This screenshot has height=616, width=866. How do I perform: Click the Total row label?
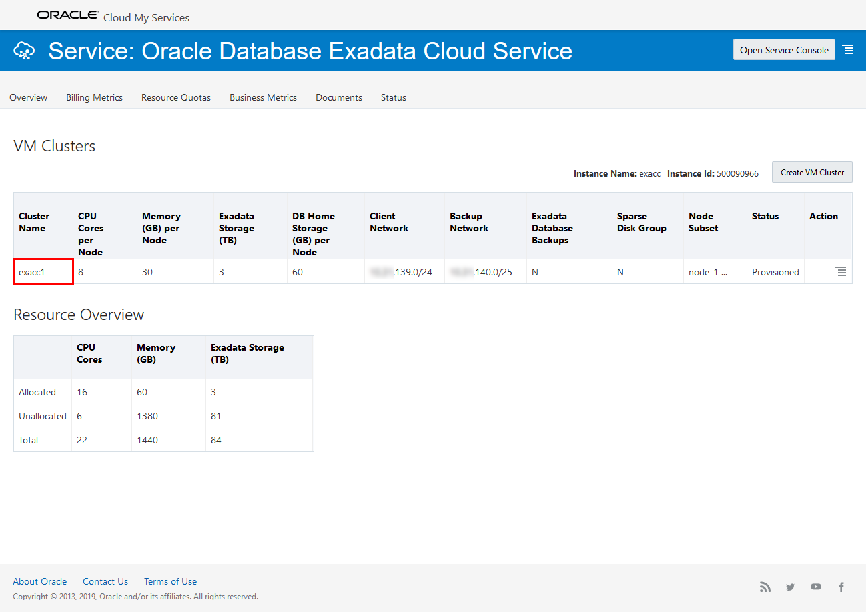coord(29,440)
